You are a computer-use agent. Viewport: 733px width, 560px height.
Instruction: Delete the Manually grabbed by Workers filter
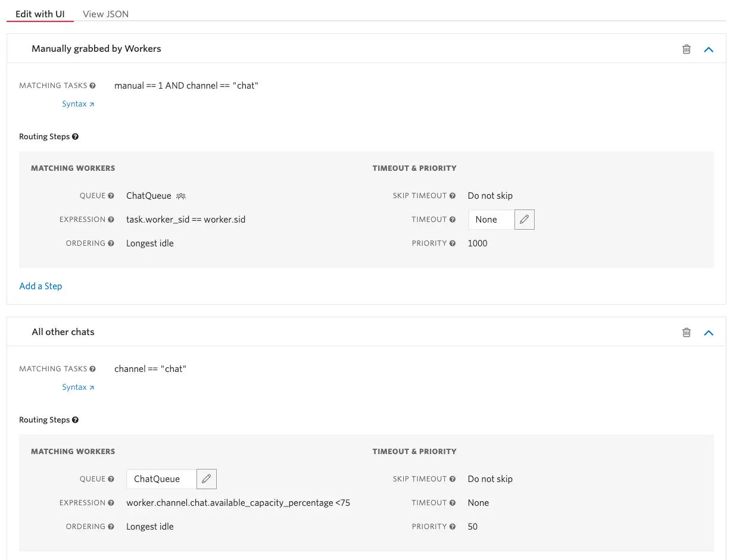click(x=687, y=49)
